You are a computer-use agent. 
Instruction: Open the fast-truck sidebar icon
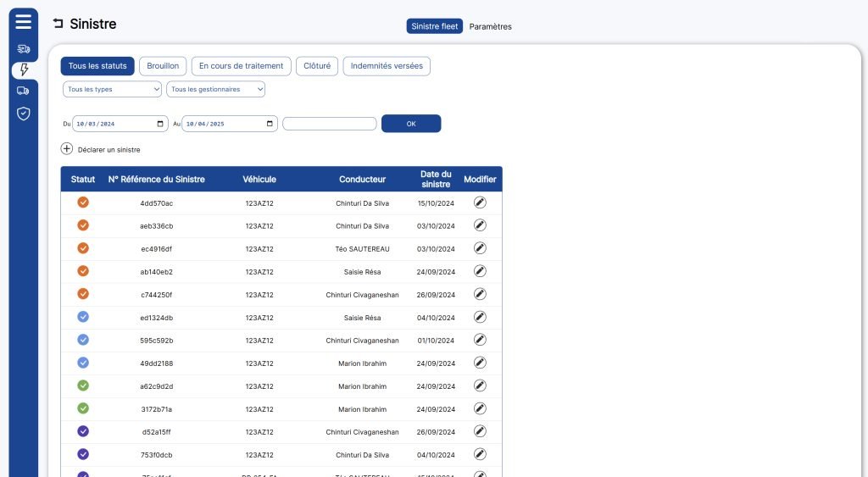click(23, 48)
